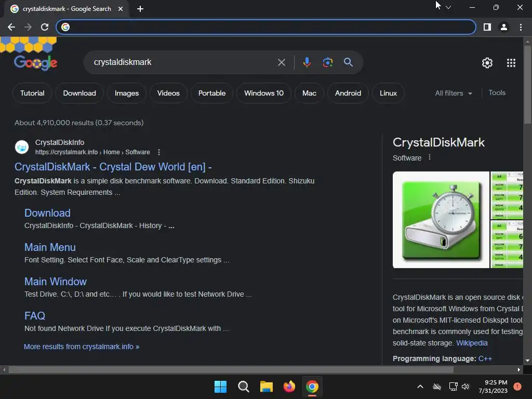
Task: Open the clock showing 9:25 PM
Action: click(x=493, y=387)
